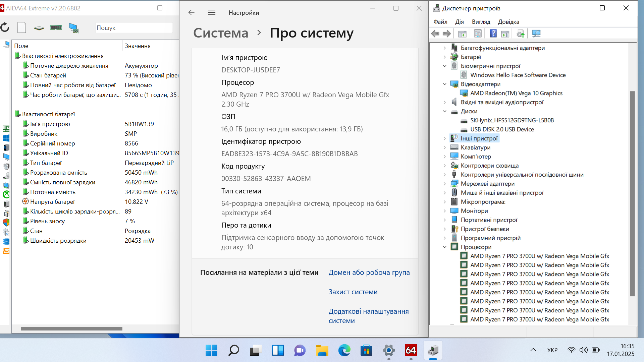Collapse the Біометричні пристрої node
Viewport: 644px width, 362px height.
(x=445, y=66)
